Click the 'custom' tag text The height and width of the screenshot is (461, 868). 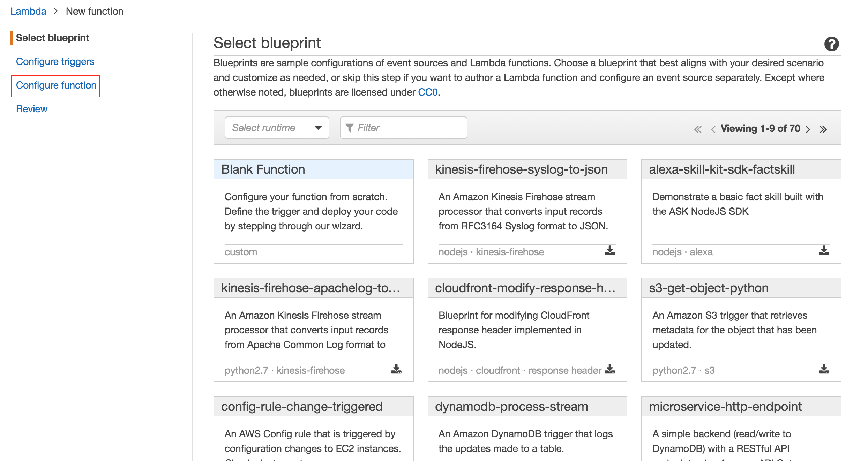(241, 252)
